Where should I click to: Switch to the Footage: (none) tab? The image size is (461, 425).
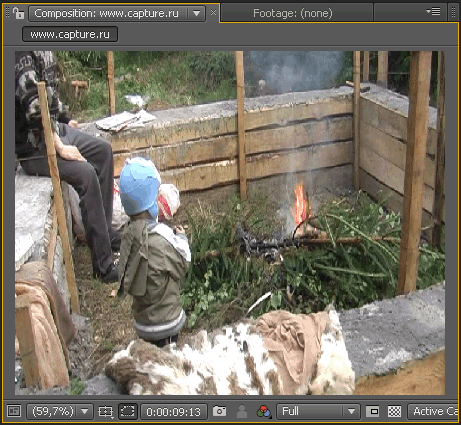[x=293, y=13]
